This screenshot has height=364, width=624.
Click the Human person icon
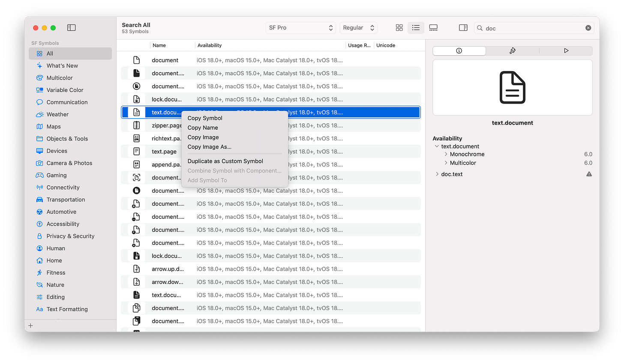39,248
